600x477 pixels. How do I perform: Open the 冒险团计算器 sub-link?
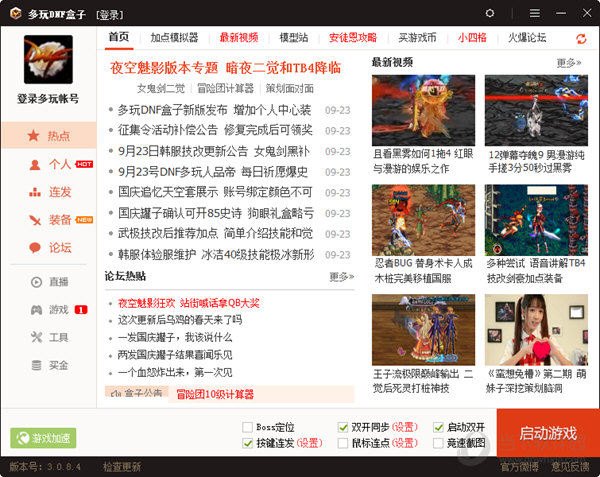[x=225, y=88]
